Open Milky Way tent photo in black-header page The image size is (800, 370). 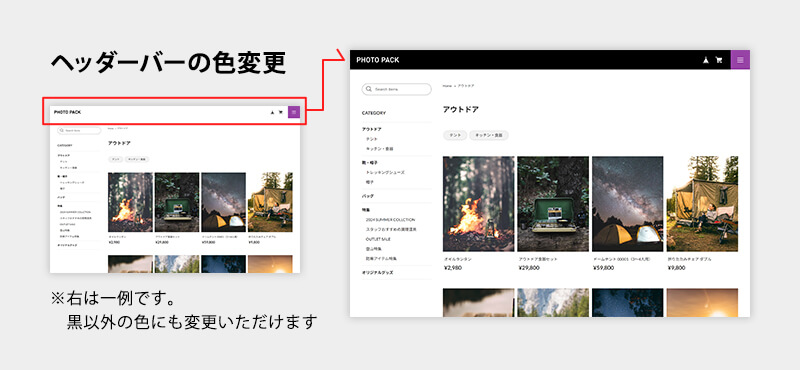(x=628, y=204)
